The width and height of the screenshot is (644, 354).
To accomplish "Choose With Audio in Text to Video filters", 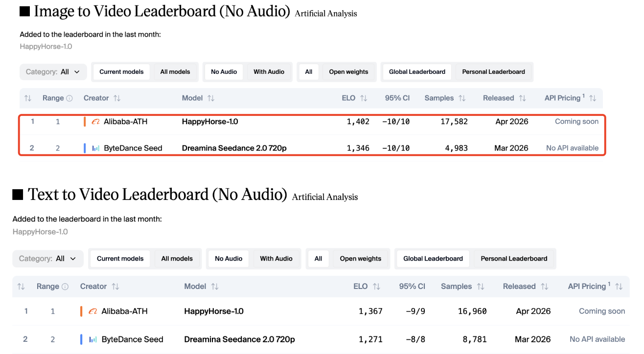I will [x=276, y=259].
